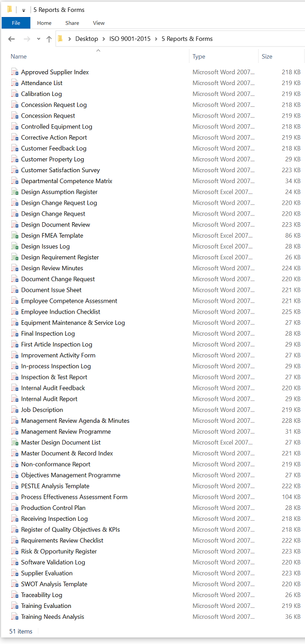The height and width of the screenshot is (644, 305).
Task: Select the Risk & Opportunity Register icon
Action: (14, 551)
